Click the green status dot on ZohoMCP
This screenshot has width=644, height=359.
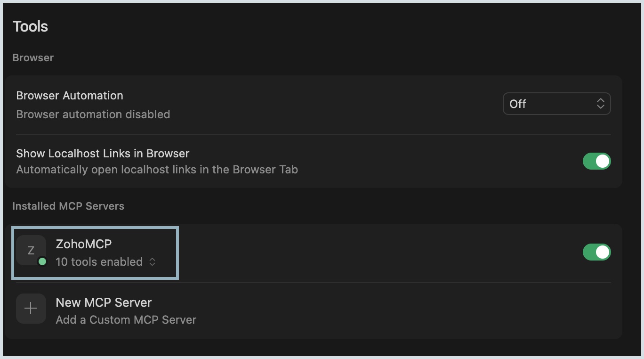(x=42, y=261)
